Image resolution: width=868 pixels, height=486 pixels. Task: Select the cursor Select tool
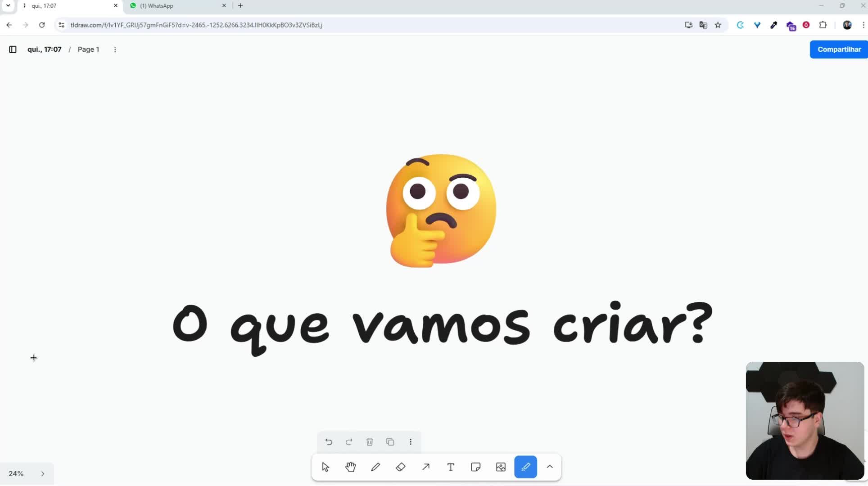pyautogui.click(x=325, y=467)
